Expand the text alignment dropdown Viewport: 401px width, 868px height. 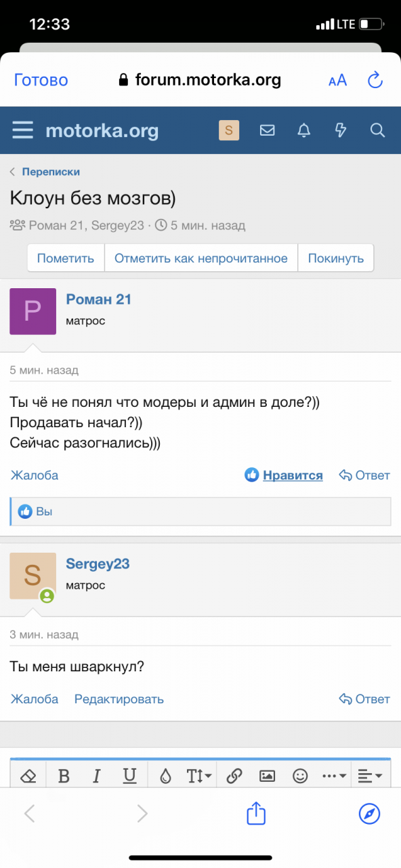[370, 776]
